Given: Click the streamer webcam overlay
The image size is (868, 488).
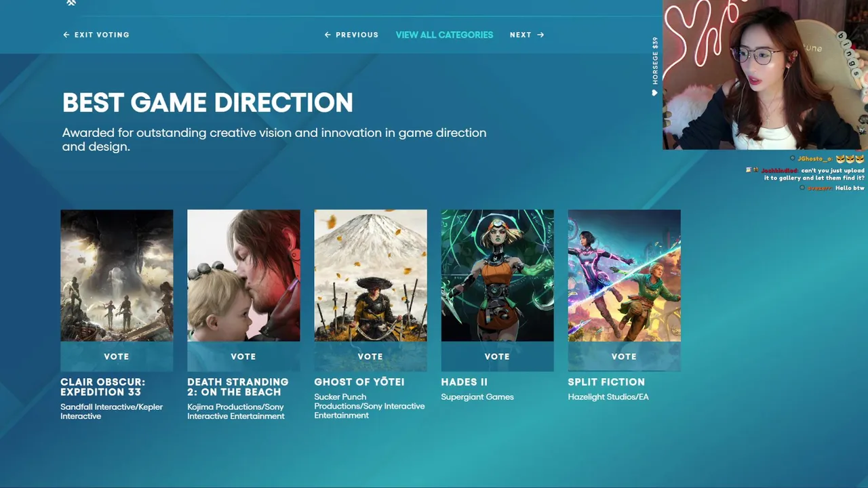Looking at the screenshot, I should point(765,75).
